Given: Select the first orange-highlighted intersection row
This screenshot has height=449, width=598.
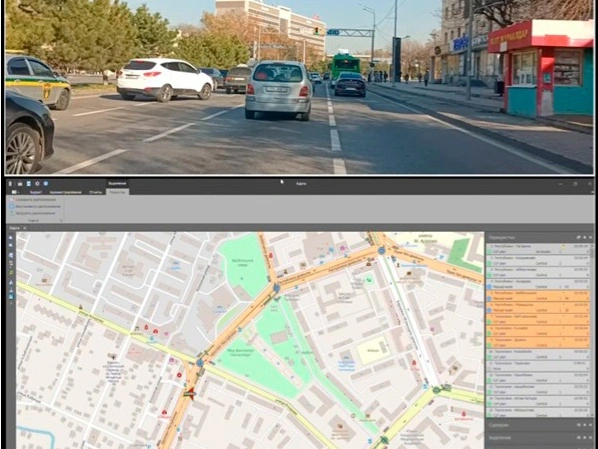Looking at the screenshot, I should pyautogui.click(x=539, y=296).
